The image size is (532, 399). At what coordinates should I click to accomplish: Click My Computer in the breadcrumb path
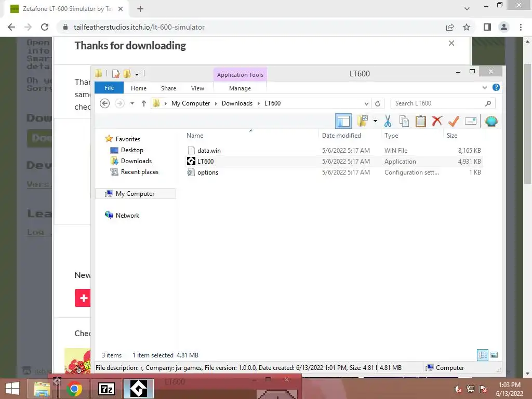(x=190, y=103)
